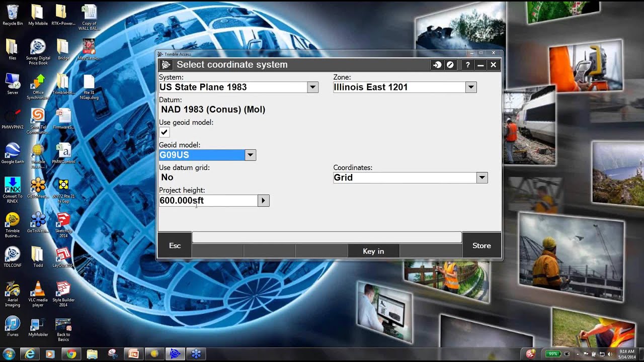
Task: Click the status line bar above the softkeys
Action: 327,237
